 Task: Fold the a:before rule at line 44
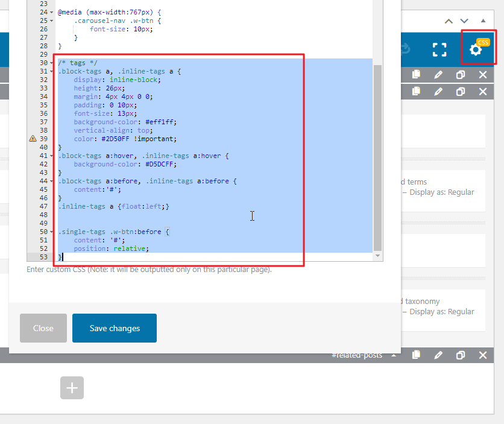click(x=51, y=182)
